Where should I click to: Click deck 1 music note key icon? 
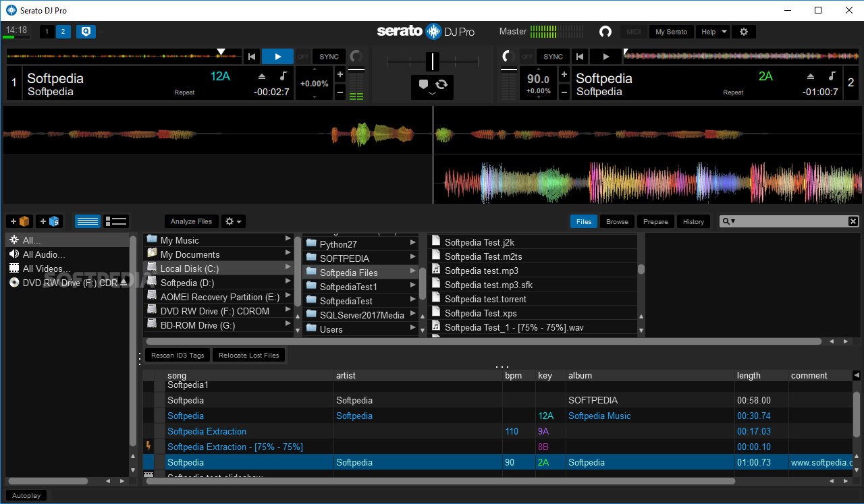coord(283,76)
